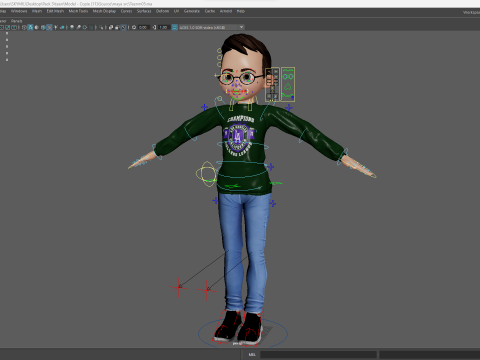Select the yellow facial slider panel by ear
480x360 pixels.
click(272, 85)
